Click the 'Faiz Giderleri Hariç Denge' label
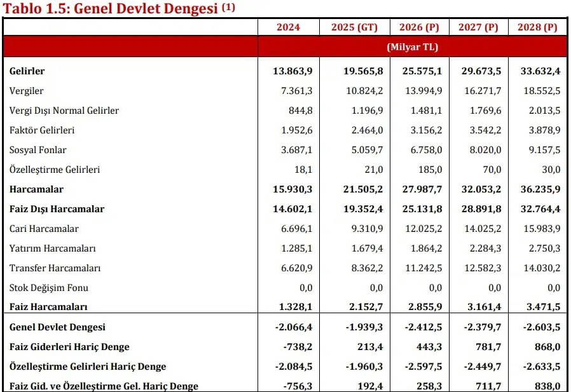The width and height of the screenshot is (571, 392). (x=69, y=347)
